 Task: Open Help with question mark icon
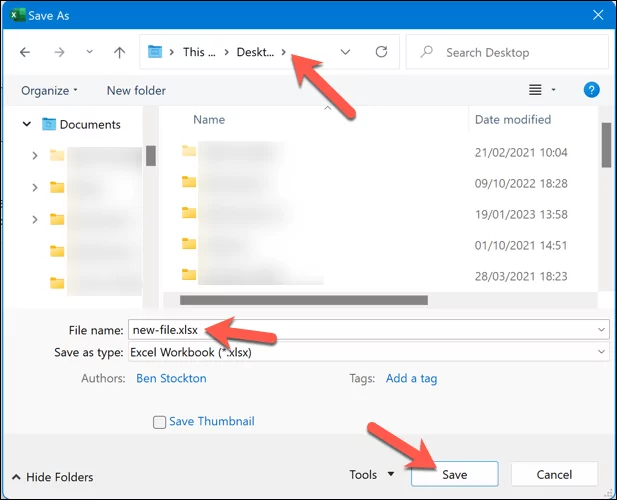[x=591, y=90]
